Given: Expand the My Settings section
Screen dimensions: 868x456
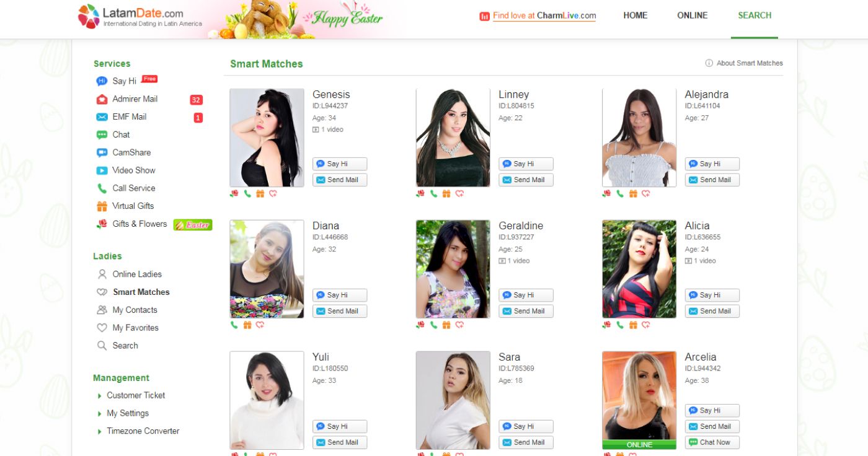Looking at the screenshot, I should (128, 413).
